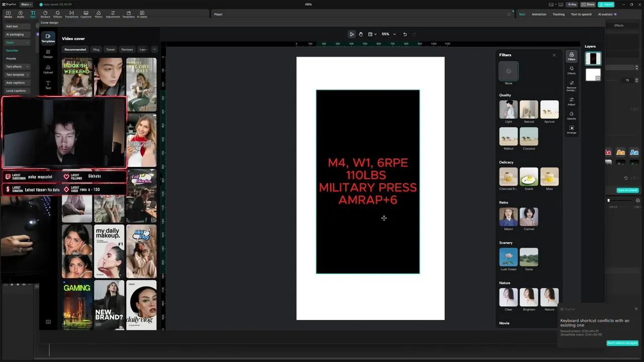Close the Filters panel
Screen dimensions: 644x362
(x=554, y=55)
